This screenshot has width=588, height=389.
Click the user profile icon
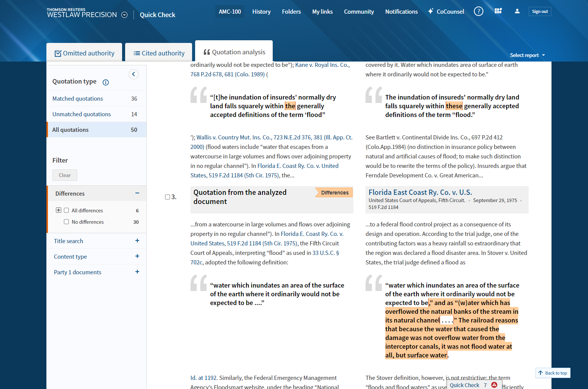517,11
